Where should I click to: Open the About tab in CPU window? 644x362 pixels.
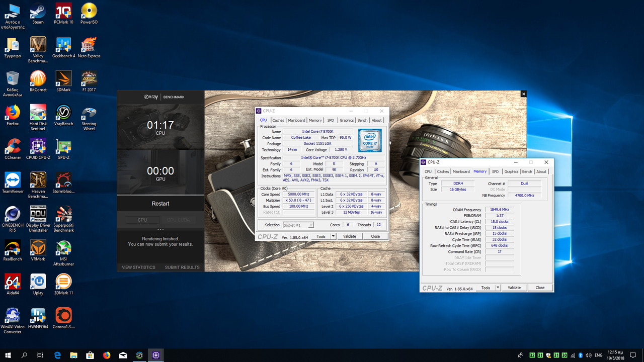coord(377,120)
